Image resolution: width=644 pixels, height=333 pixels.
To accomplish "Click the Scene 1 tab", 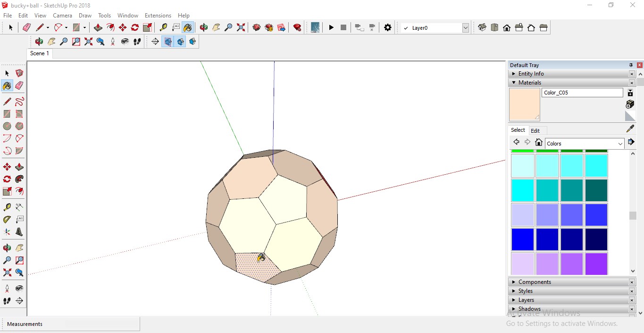I will [x=39, y=53].
